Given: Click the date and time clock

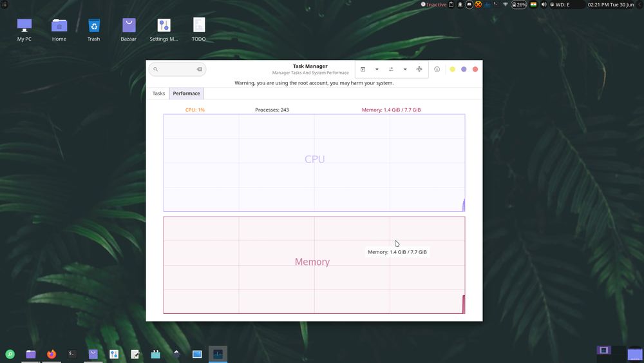Looking at the screenshot, I should click(611, 5).
